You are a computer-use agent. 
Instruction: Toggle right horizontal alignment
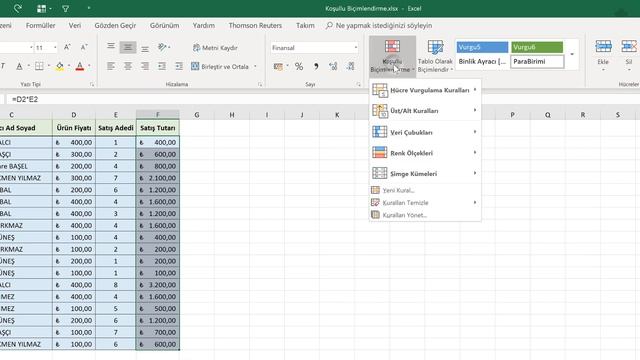pyautogui.click(x=145, y=66)
